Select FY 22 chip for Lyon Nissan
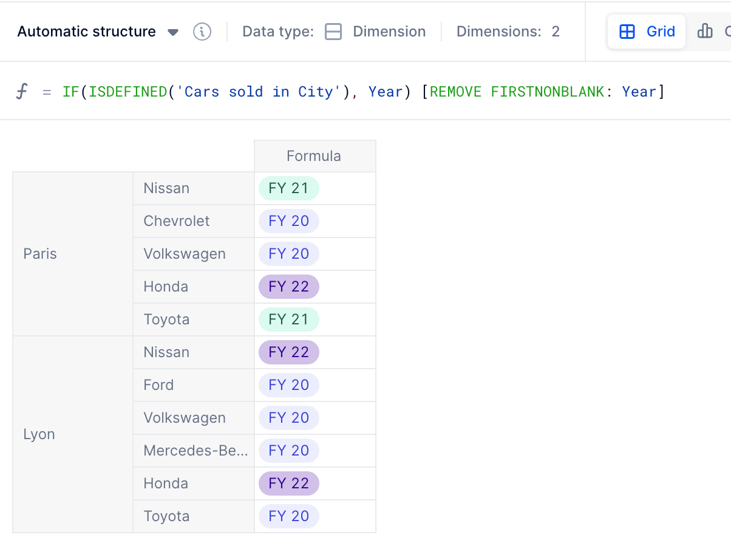The height and width of the screenshot is (560, 731). tap(289, 352)
